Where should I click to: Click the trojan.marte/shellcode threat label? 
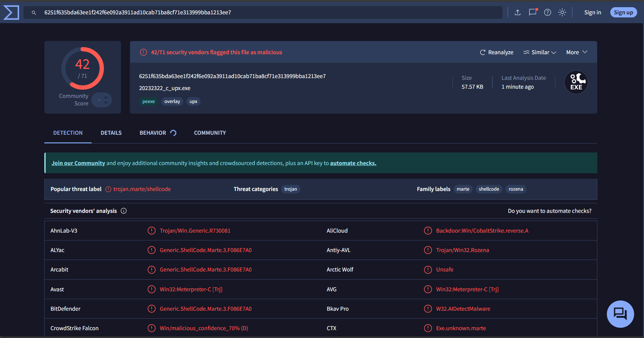click(x=142, y=189)
